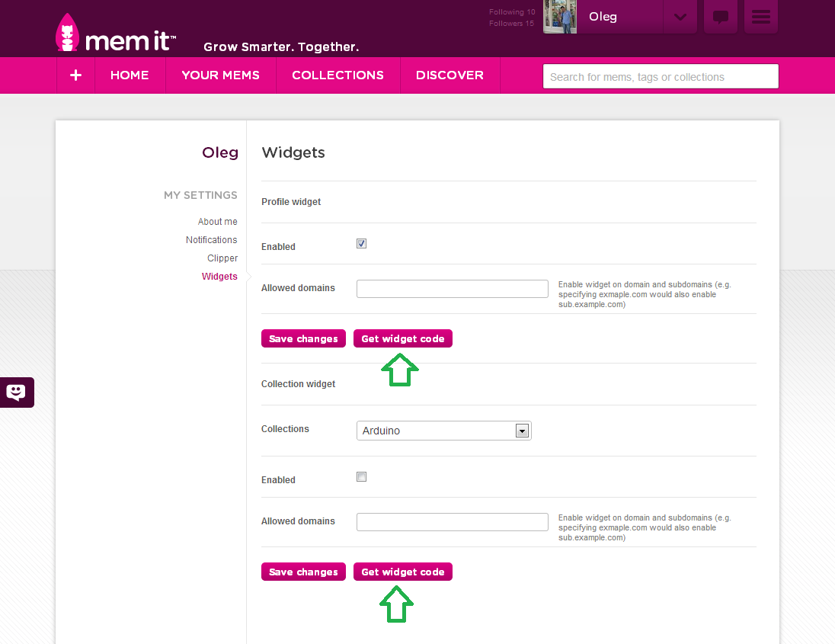Viewport: 835px width, 644px height.
Task: Expand the user dropdown chevron beside Oleg
Action: click(680, 17)
